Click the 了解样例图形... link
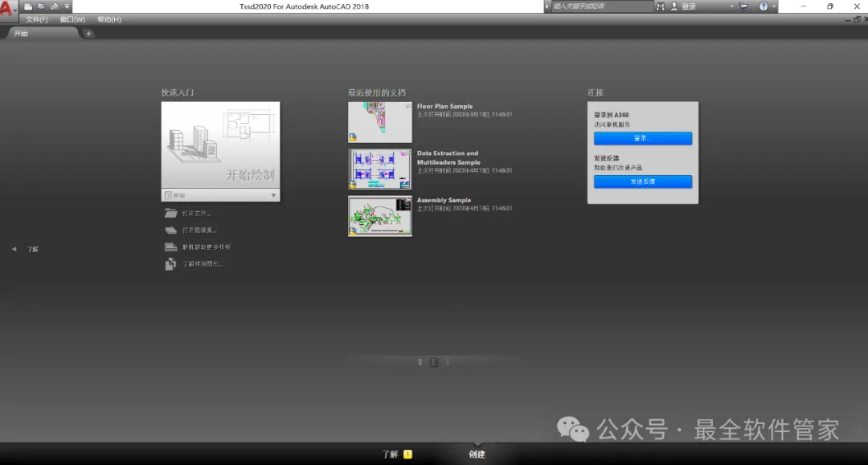Image resolution: width=868 pixels, height=465 pixels. (203, 264)
